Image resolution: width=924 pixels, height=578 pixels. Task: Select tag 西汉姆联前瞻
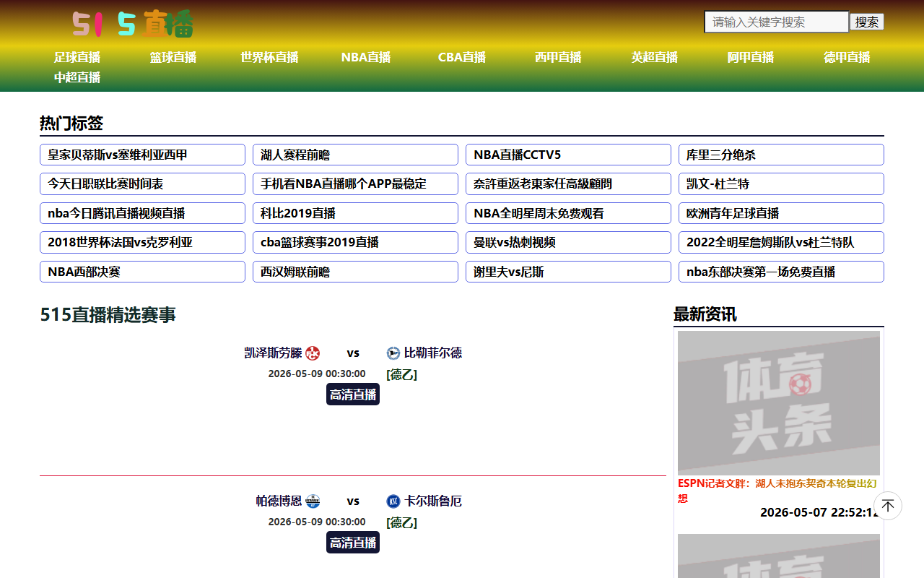[355, 272]
